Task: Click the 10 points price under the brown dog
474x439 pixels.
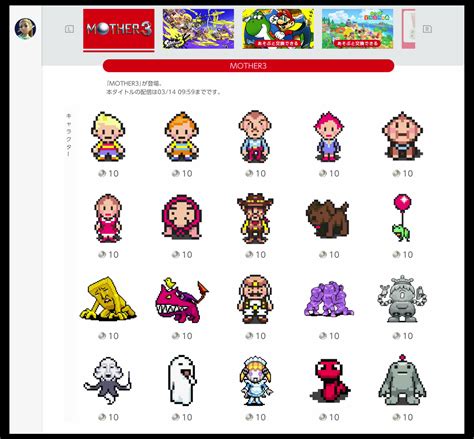Action: click(x=329, y=255)
